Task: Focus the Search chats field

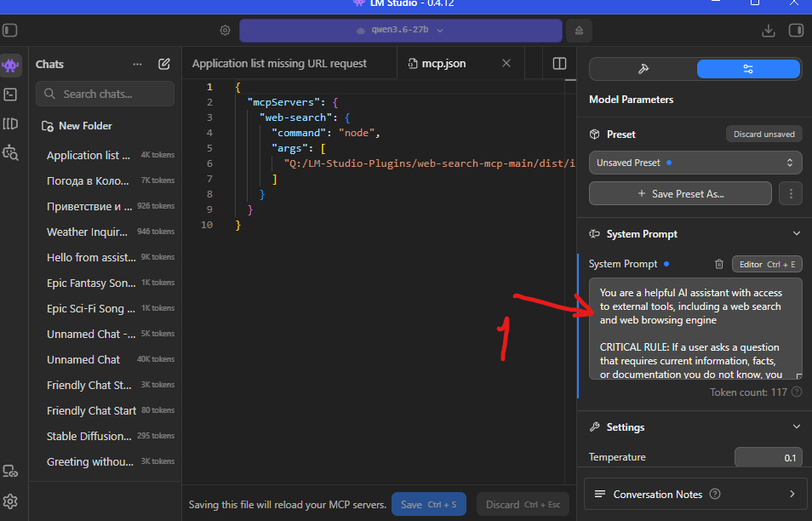Action: [x=106, y=94]
